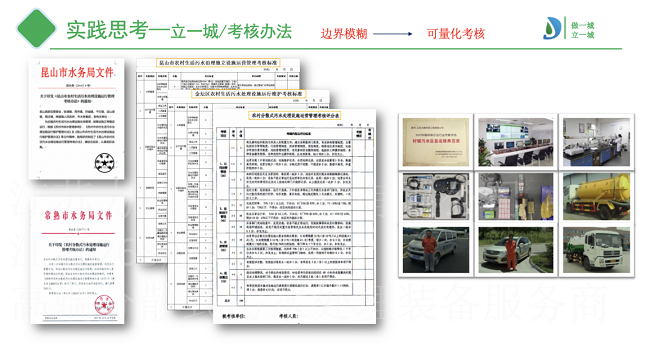Screen dimensions: 650x364
Task: Click the green diamond icon beside the title
Action: coord(36,28)
